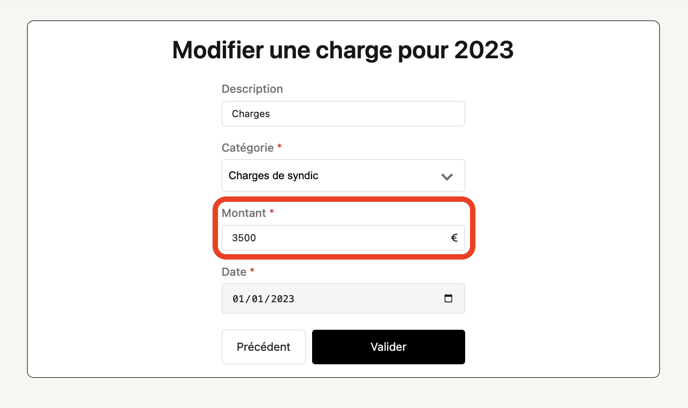Click the chevron arrow of Catégorie dropdown
688x408 pixels.
[447, 177]
